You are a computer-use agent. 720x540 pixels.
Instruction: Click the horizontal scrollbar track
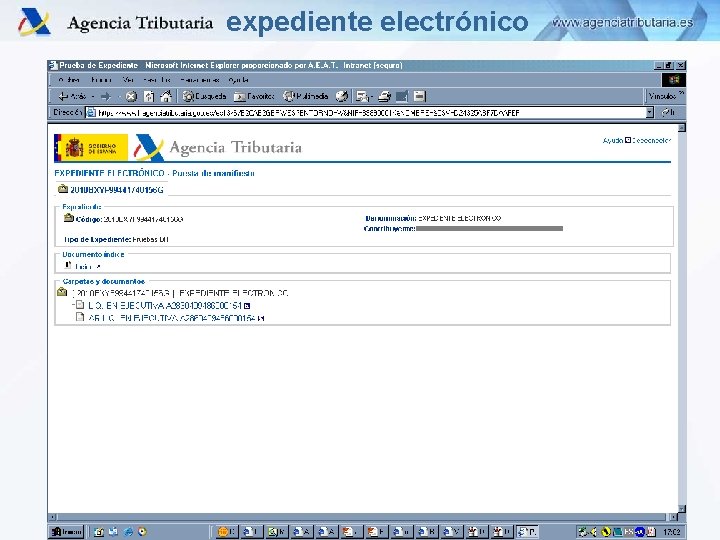click(361, 517)
